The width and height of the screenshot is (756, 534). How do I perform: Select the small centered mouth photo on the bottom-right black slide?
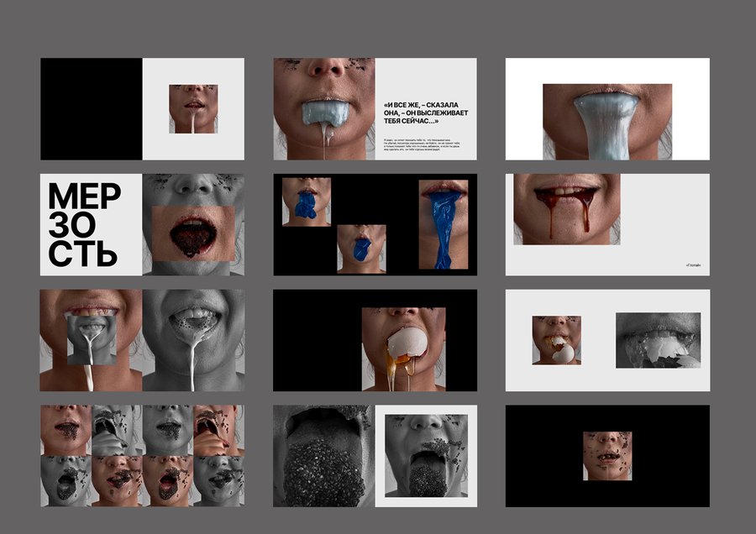tap(607, 456)
